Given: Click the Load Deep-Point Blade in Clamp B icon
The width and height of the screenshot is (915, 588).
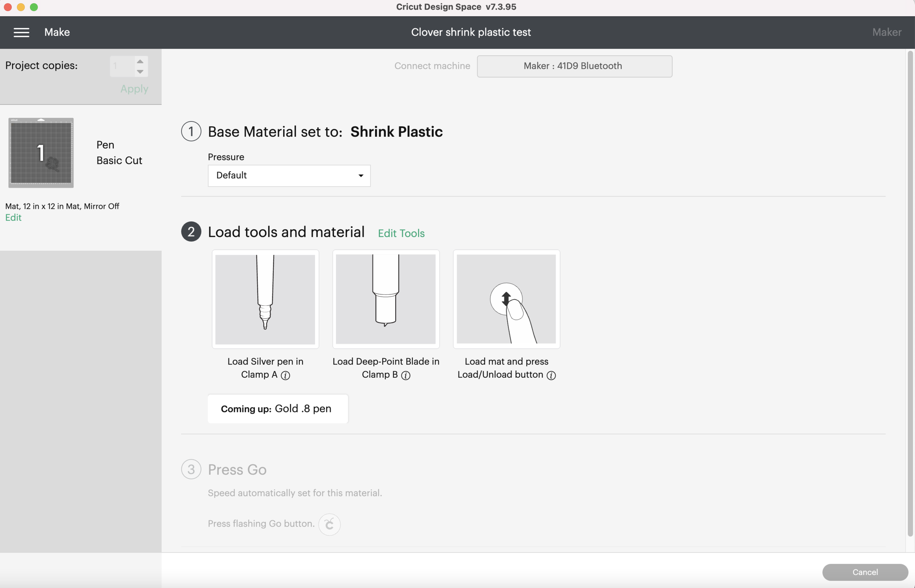Looking at the screenshot, I should pos(385,299).
